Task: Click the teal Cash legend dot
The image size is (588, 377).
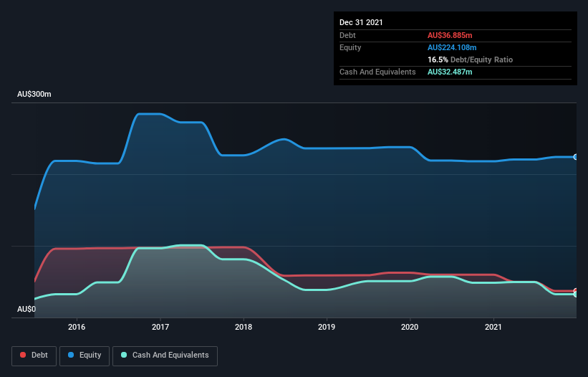Action: tap(124, 355)
